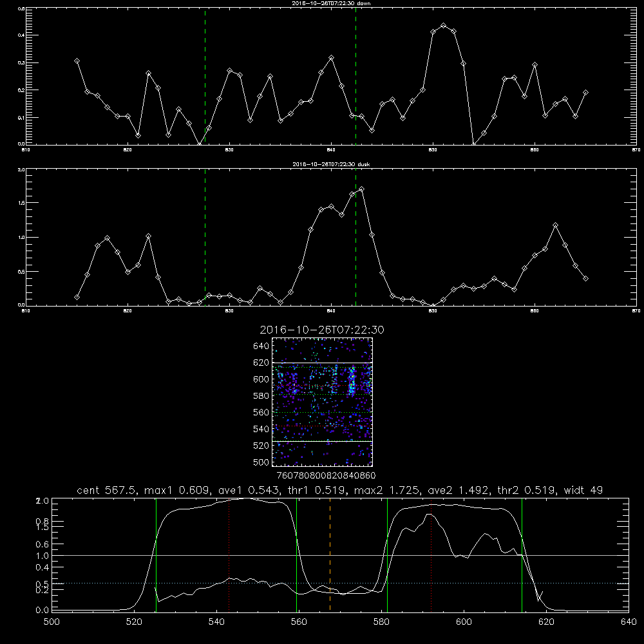Viewport: 644px width, 644px height.
Task: Click the orange dashed center line in bottom plot
Action: (330, 554)
